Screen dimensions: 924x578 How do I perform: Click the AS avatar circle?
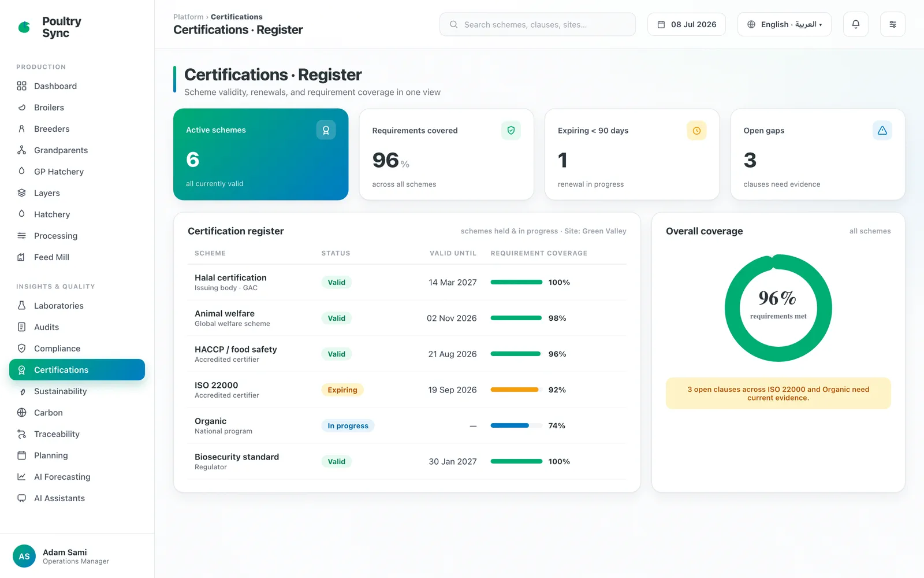[24, 556]
